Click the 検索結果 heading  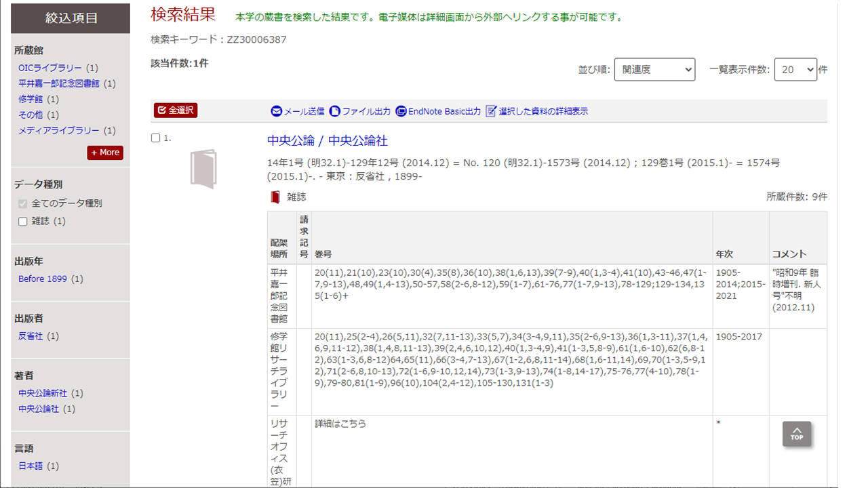[x=183, y=14]
